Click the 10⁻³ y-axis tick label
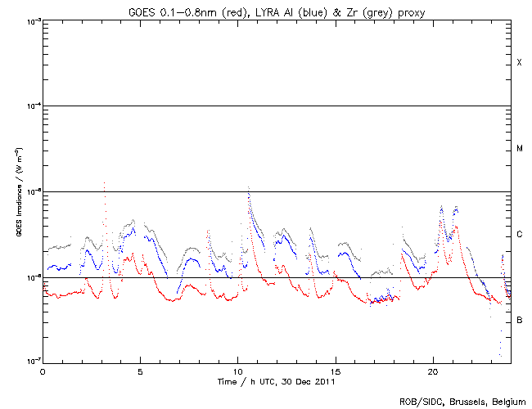The height and width of the screenshot is (409, 532). point(31,21)
